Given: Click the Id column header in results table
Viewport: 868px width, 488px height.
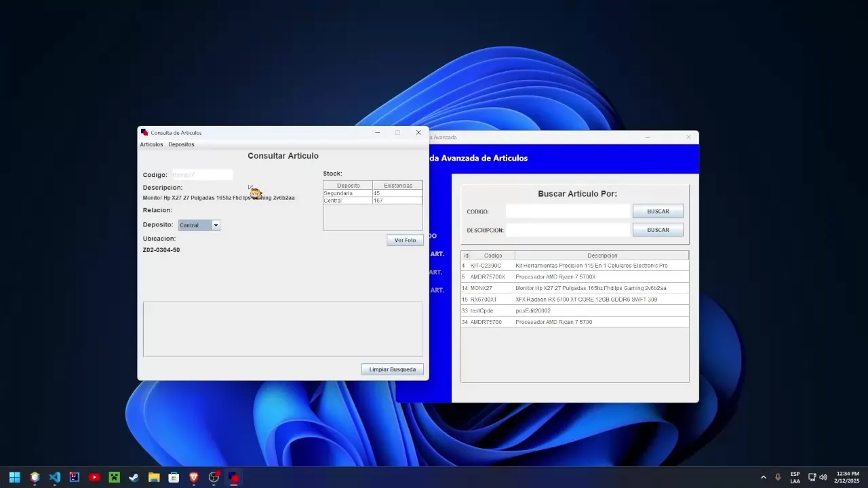Looking at the screenshot, I should click(x=465, y=256).
